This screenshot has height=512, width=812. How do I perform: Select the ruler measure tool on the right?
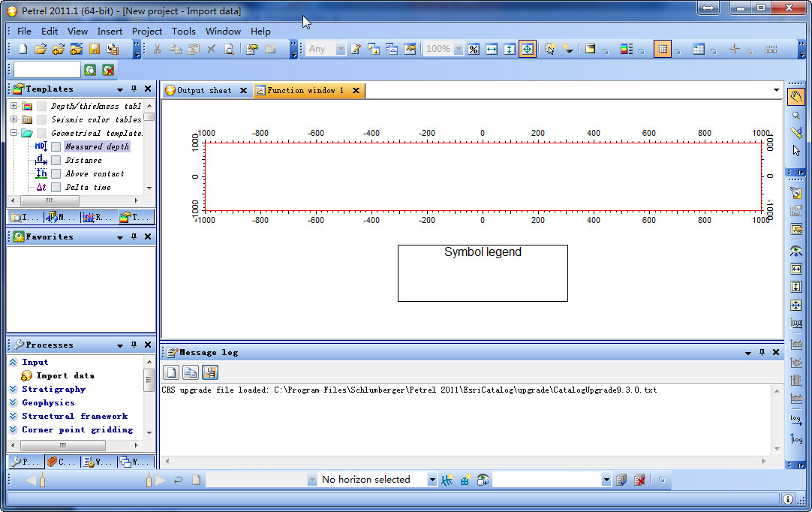(x=796, y=133)
